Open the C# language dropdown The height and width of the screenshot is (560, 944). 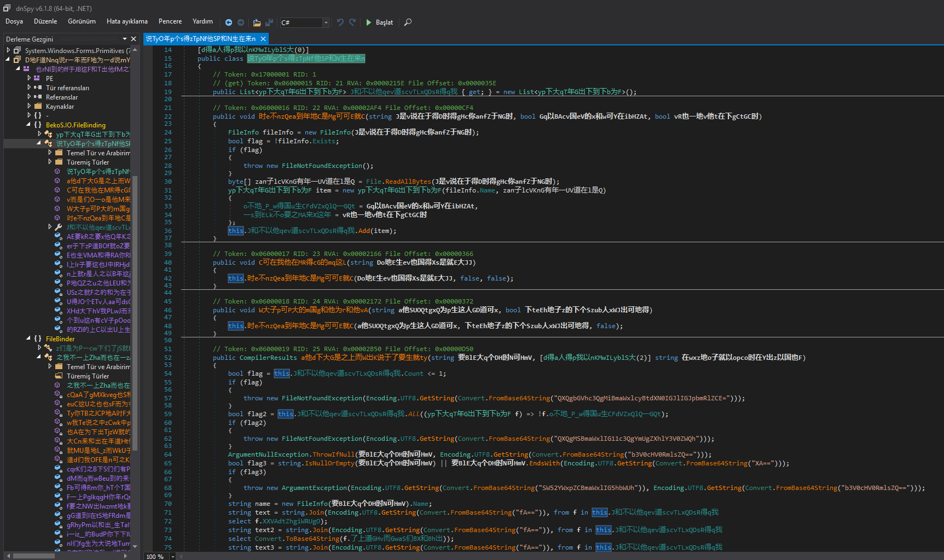point(326,22)
